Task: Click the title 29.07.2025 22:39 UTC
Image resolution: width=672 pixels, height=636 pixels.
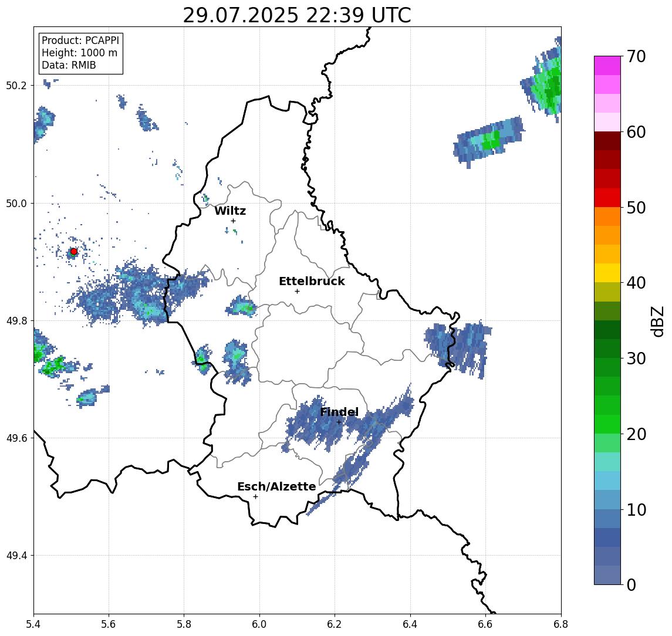Action: tap(297, 15)
